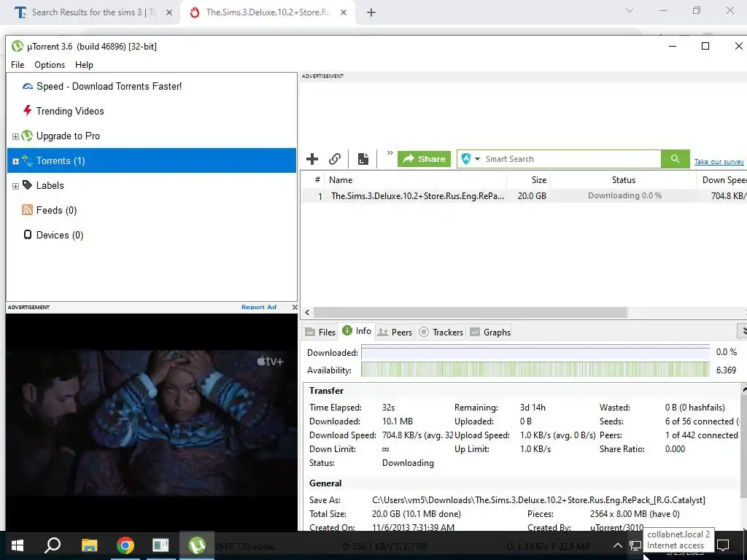Click the Add Torrent plus icon

(x=312, y=159)
